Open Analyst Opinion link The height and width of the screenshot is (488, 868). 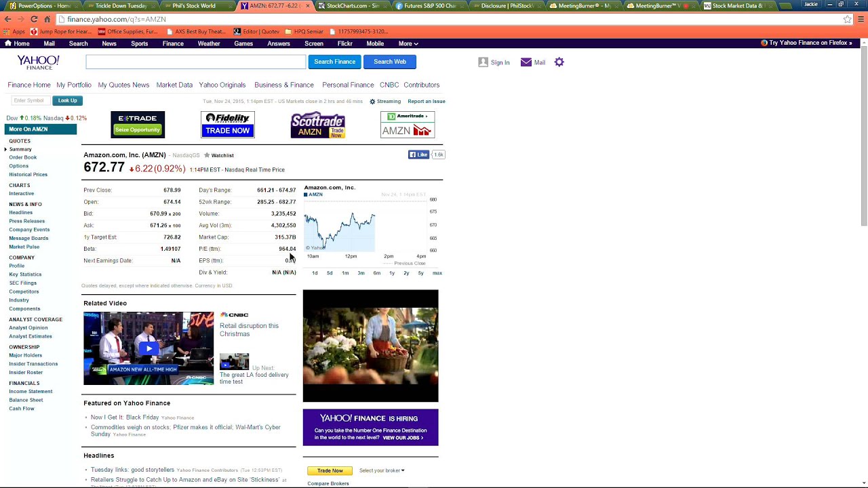28,328
